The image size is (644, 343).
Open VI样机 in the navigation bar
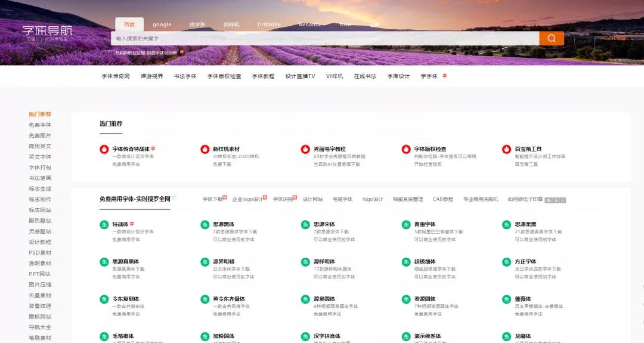coord(335,76)
